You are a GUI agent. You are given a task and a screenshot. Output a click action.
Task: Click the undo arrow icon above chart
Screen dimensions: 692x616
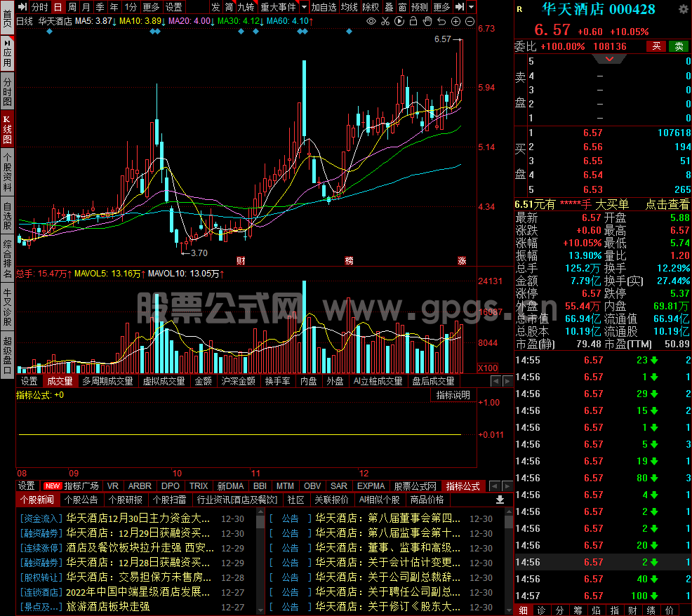pyautogui.click(x=441, y=21)
